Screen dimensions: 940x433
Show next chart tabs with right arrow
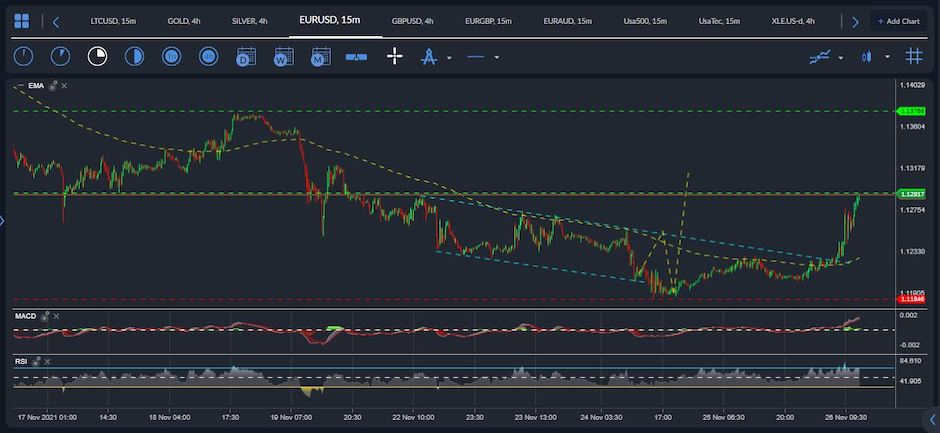point(855,22)
